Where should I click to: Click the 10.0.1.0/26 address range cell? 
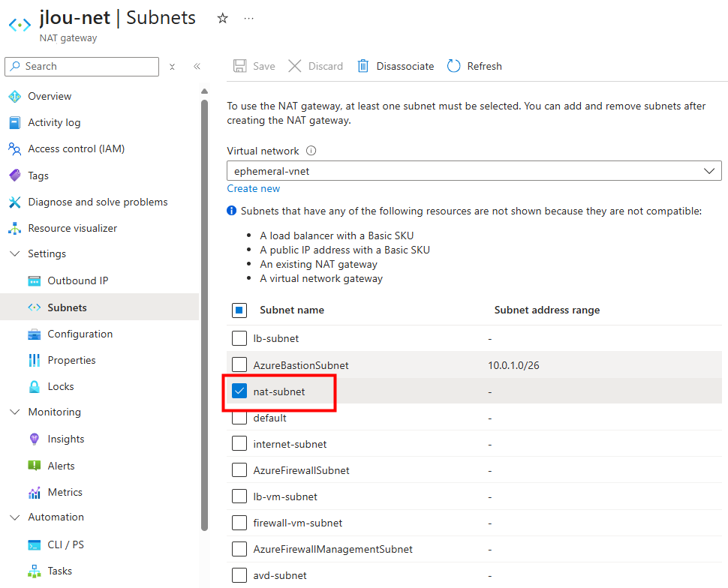pyautogui.click(x=513, y=365)
